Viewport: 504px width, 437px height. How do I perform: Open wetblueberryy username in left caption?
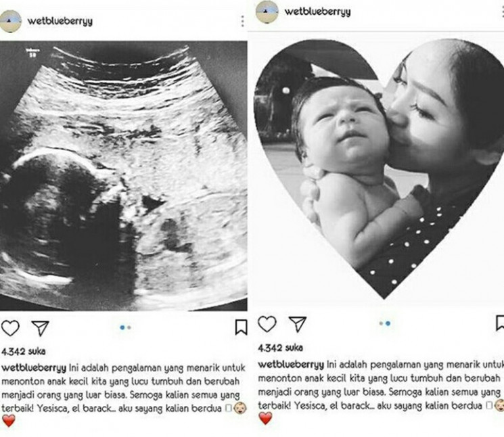click(x=34, y=368)
